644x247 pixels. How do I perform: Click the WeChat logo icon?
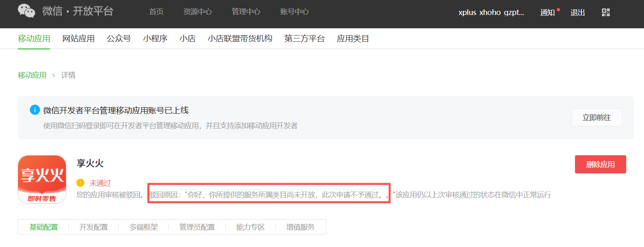pos(27,11)
